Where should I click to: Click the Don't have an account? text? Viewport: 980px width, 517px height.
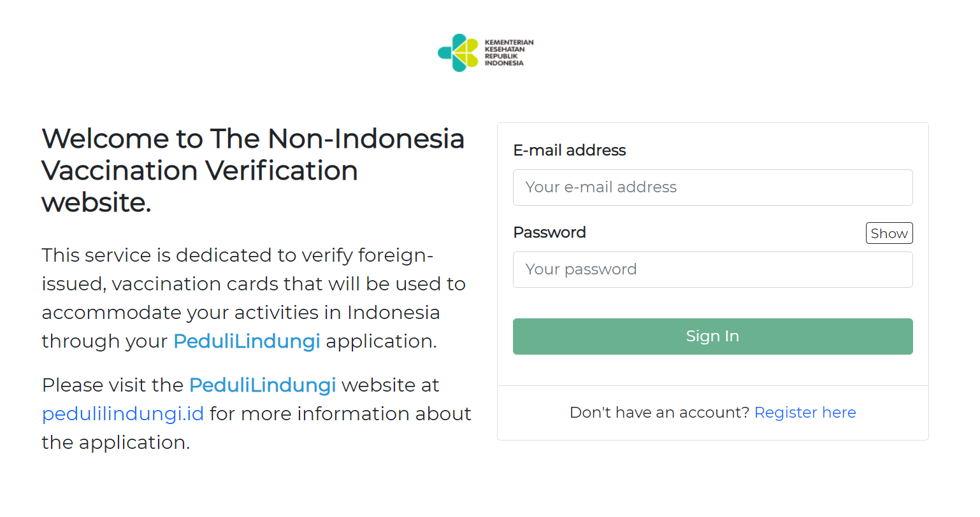(x=659, y=413)
